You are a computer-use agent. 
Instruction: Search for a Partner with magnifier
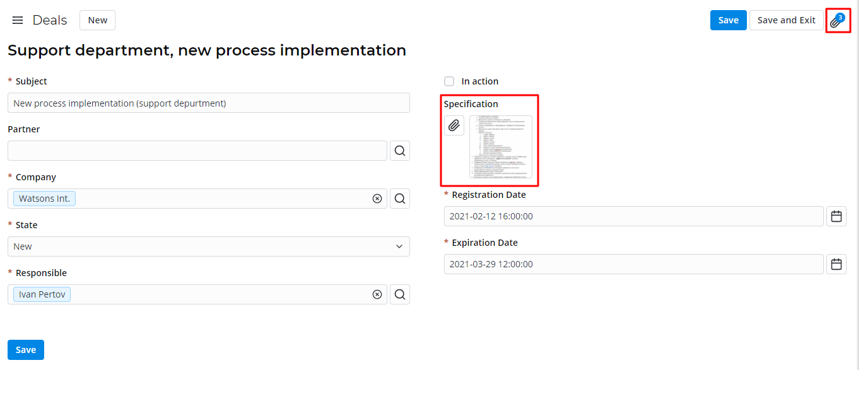tap(400, 151)
